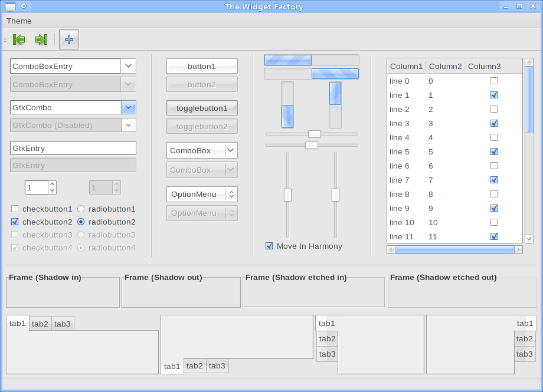Uncheck Move In Harmony checkbox

pyautogui.click(x=269, y=246)
